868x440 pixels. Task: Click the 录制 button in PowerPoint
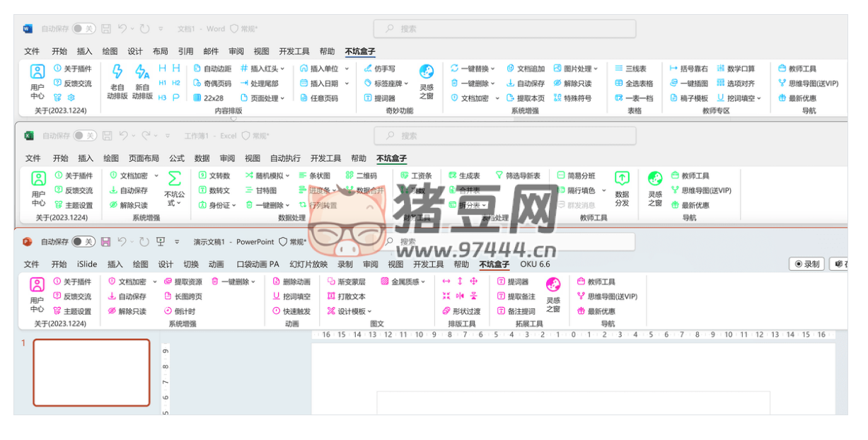[807, 264]
